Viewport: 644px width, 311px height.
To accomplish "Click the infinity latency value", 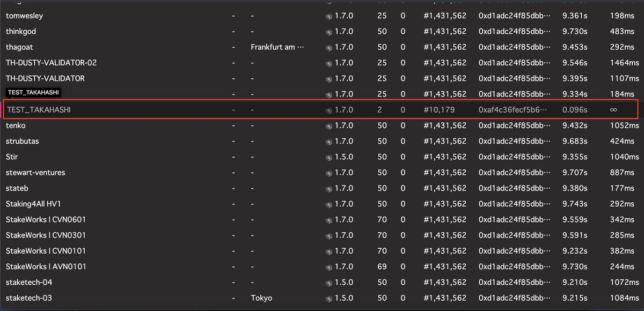I will click(613, 110).
